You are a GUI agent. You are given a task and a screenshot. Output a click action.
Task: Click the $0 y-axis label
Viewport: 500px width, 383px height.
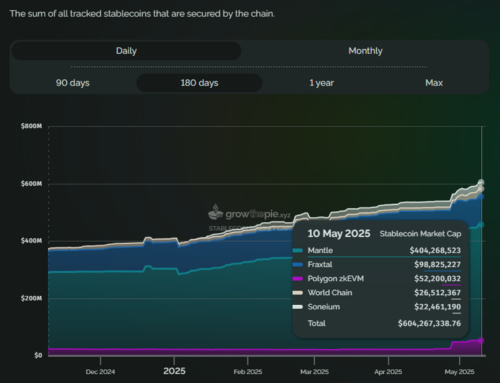pos(38,355)
